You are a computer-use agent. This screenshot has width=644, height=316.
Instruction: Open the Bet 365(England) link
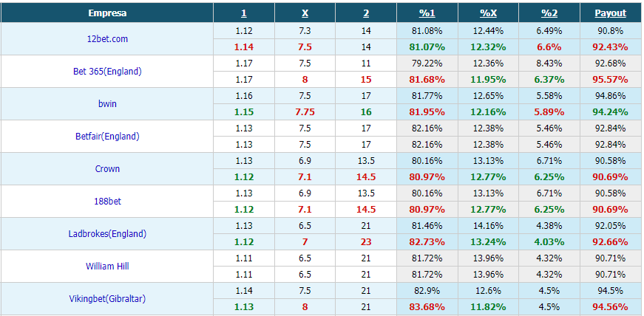click(107, 72)
